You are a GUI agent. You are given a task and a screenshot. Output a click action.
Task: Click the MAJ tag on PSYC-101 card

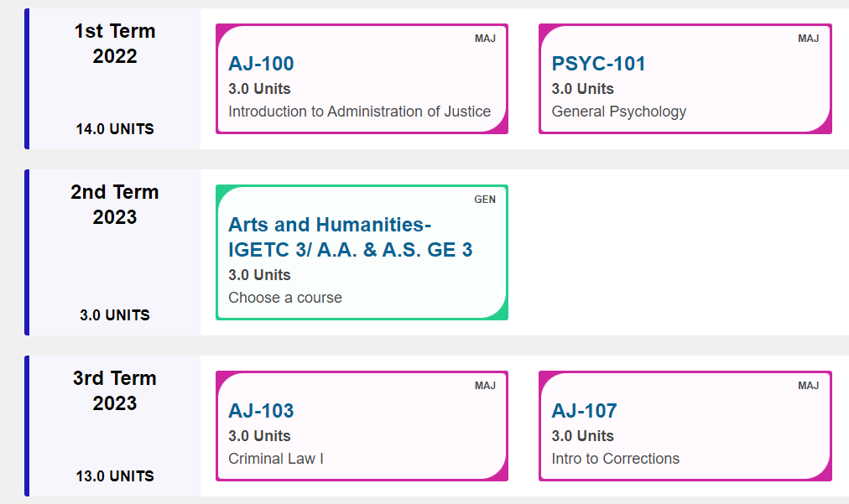[809, 39]
